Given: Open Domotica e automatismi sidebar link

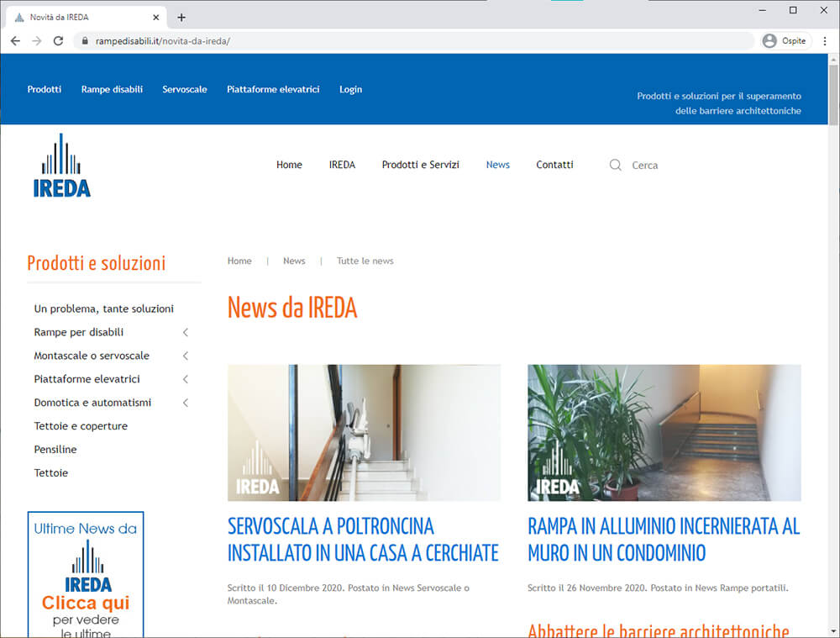Looking at the screenshot, I should (x=92, y=403).
